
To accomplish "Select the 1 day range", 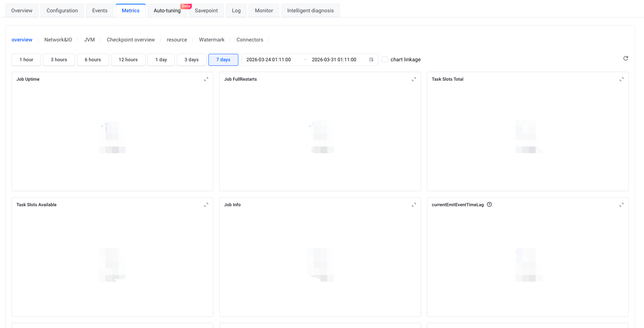I will pyautogui.click(x=161, y=60).
